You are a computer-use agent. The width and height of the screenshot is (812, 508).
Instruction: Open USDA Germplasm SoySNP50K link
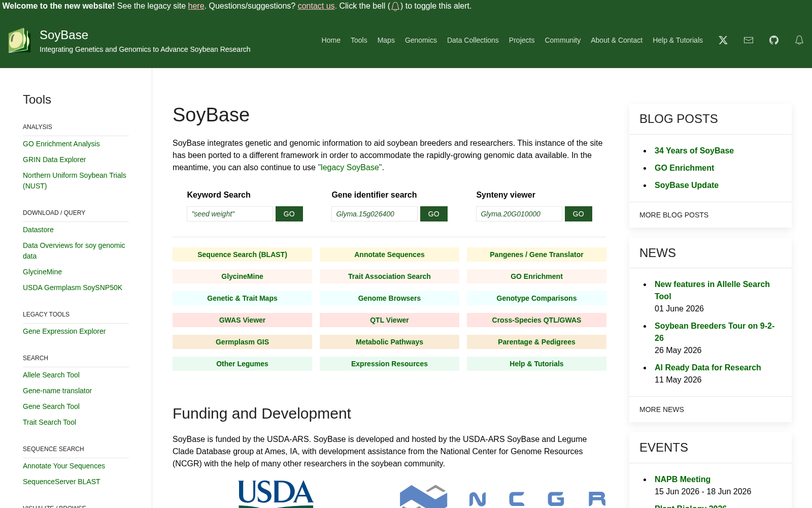point(73,288)
